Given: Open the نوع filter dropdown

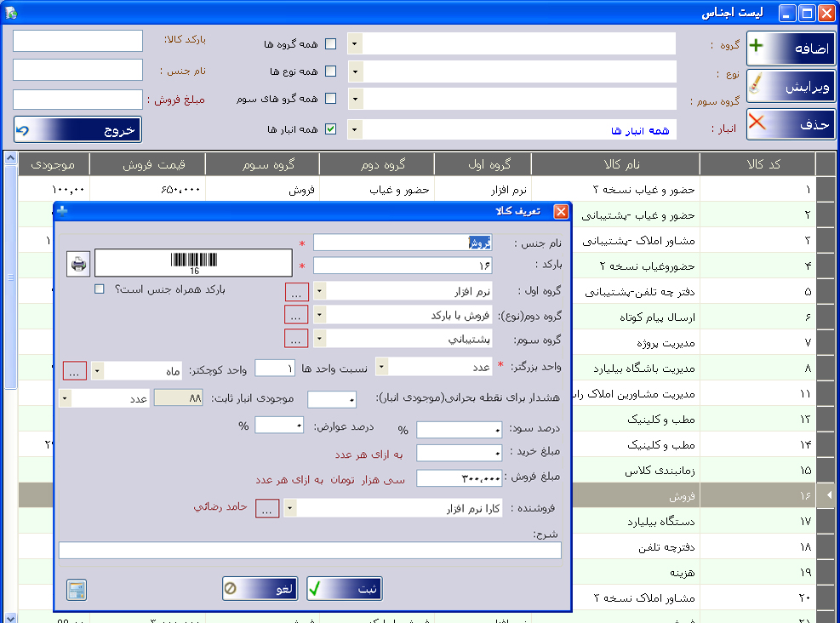Looking at the screenshot, I should [x=355, y=71].
